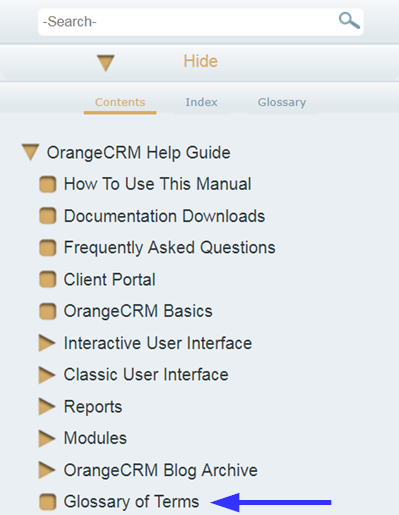This screenshot has width=399, height=515.
Task: Expand the Modules section arrow
Action: (x=47, y=438)
